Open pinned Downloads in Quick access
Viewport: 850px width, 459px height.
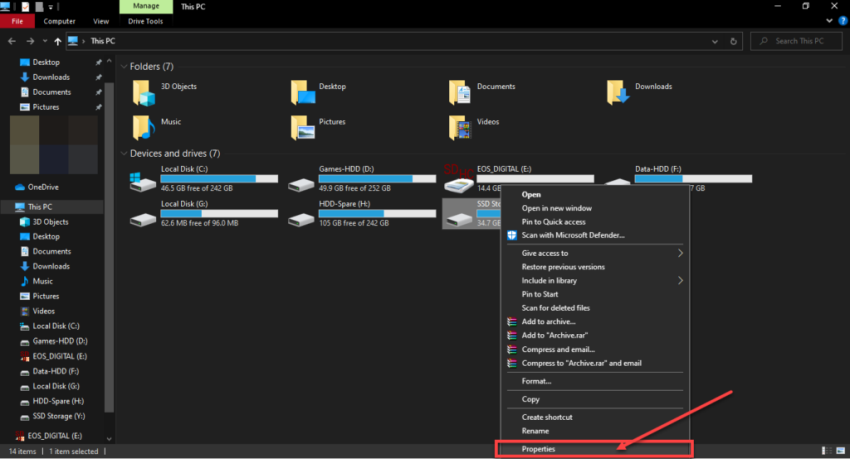pos(45,77)
